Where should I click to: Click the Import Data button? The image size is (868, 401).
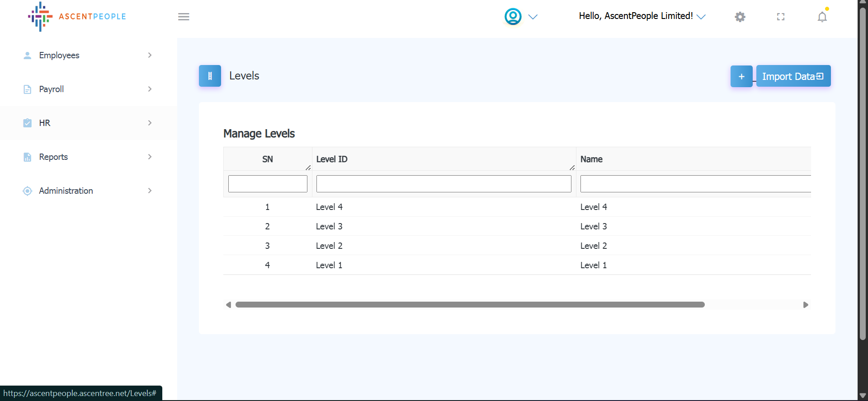[x=793, y=76]
